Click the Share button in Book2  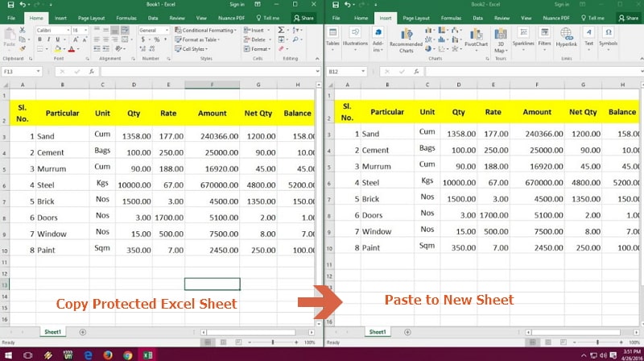point(626,17)
